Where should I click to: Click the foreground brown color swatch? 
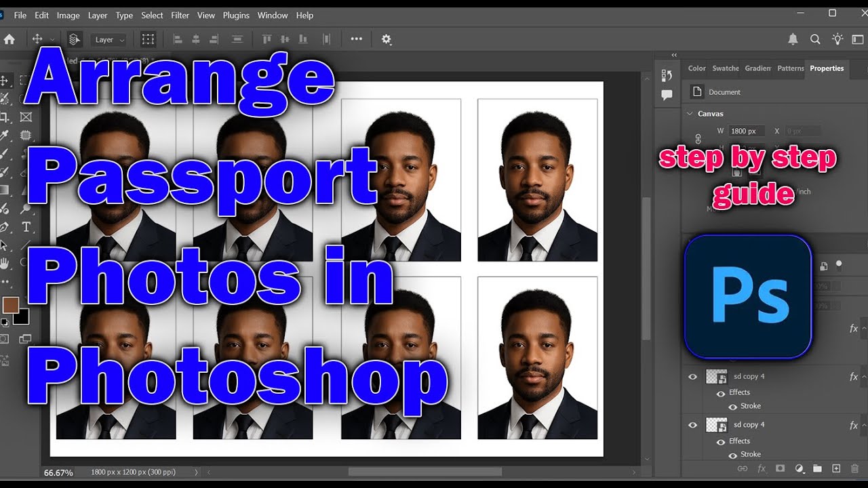pos(9,304)
